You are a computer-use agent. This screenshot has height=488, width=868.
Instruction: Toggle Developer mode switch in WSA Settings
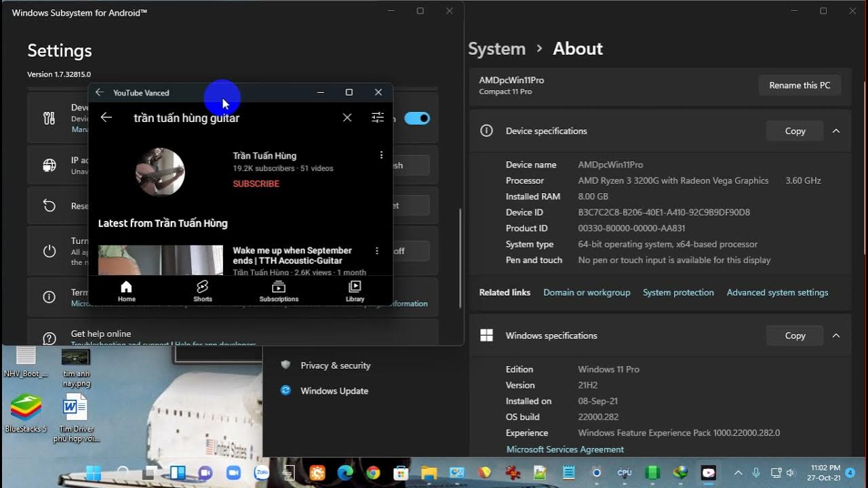click(417, 118)
